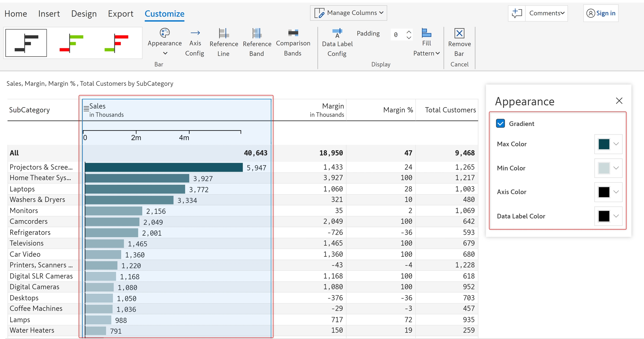Viewport: 644px width, 339px height.
Task: Switch to the Design tab
Action: tap(84, 14)
